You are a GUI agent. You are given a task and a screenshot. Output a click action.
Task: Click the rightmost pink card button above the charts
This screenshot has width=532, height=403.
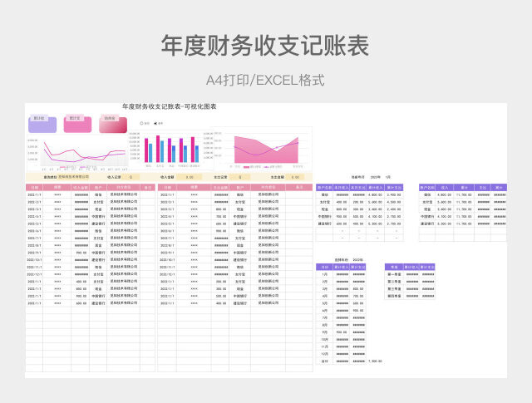click(x=110, y=124)
